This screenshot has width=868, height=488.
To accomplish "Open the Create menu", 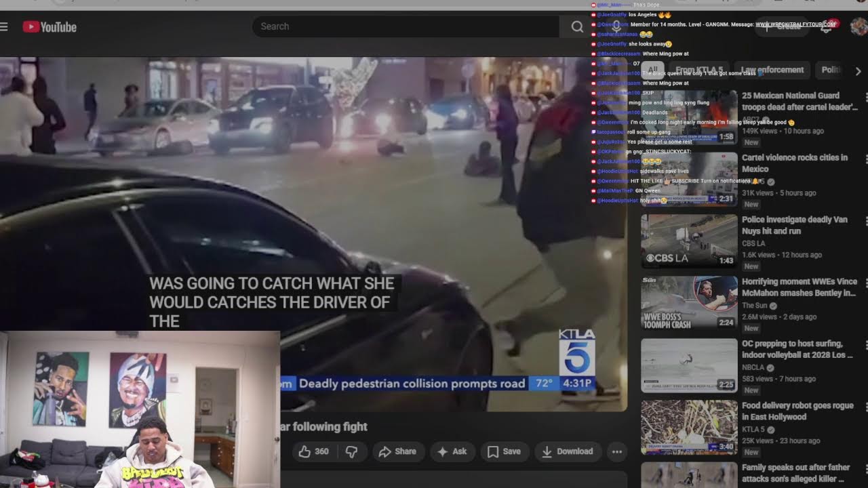I will [782, 26].
